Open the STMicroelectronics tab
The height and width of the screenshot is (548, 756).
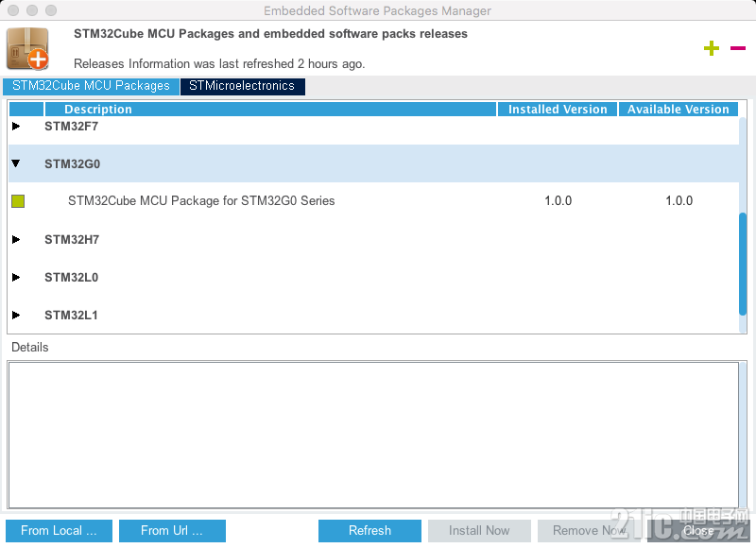tap(242, 86)
